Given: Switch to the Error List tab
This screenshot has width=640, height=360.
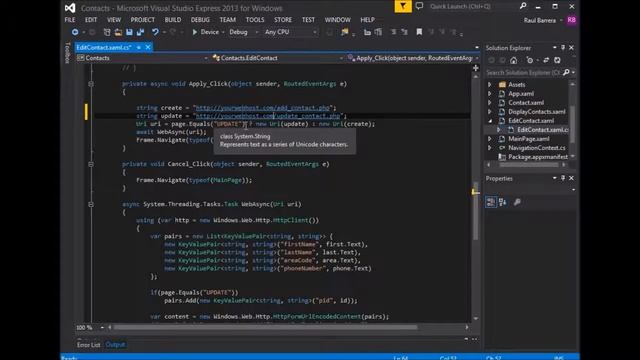Looking at the screenshot, I should (x=89, y=344).
